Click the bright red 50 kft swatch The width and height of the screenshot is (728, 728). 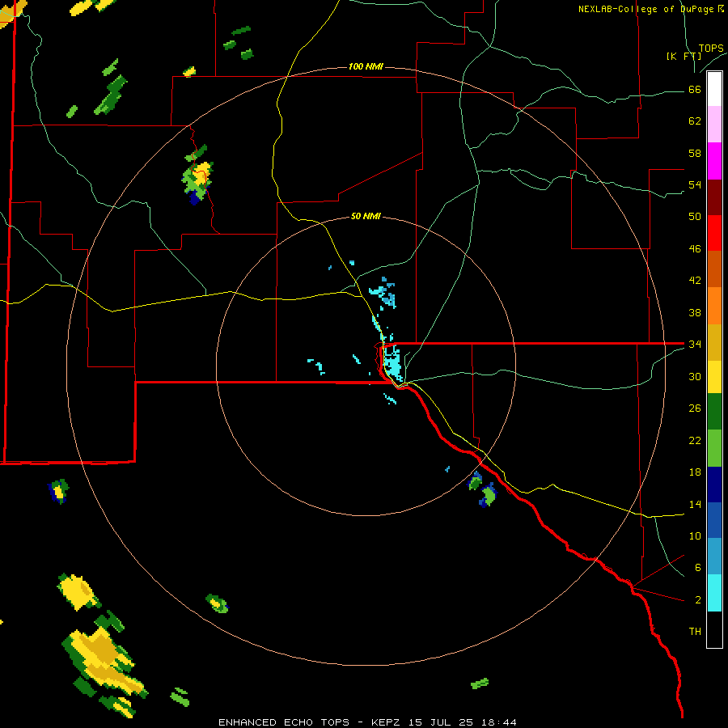click(714, 233)
